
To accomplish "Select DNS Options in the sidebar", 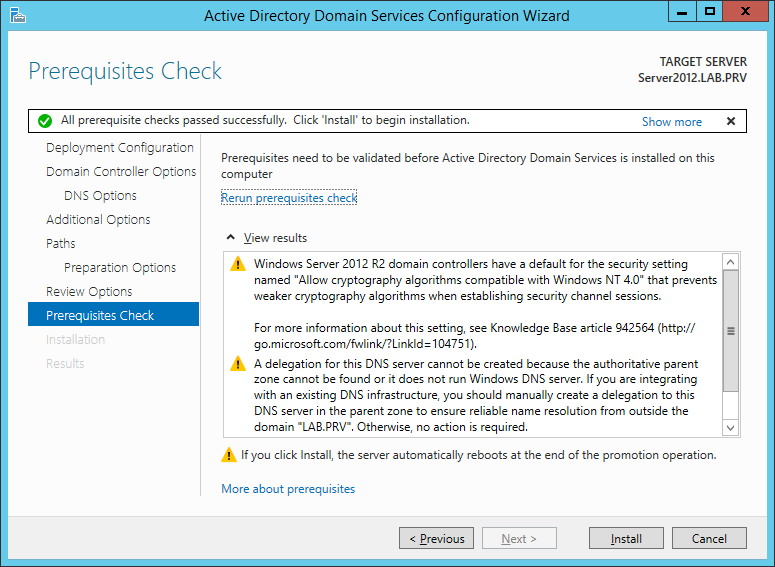I will [100, 196].
